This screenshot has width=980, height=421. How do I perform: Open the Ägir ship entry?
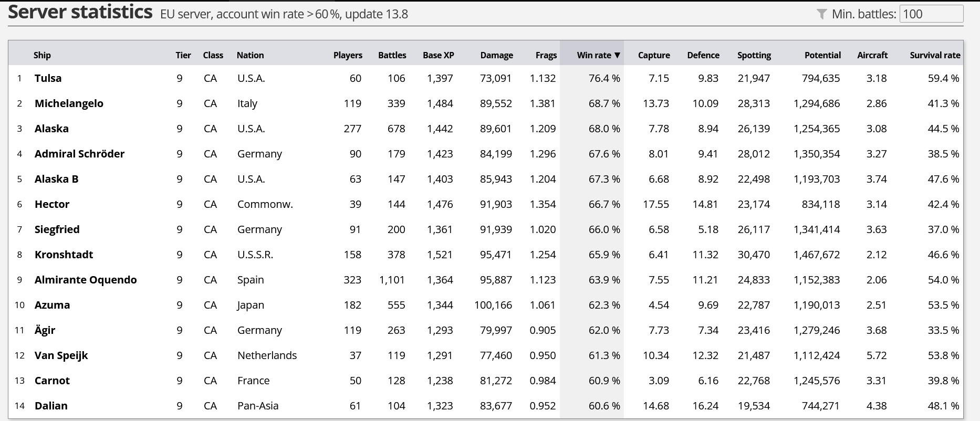tap(45, 330)
